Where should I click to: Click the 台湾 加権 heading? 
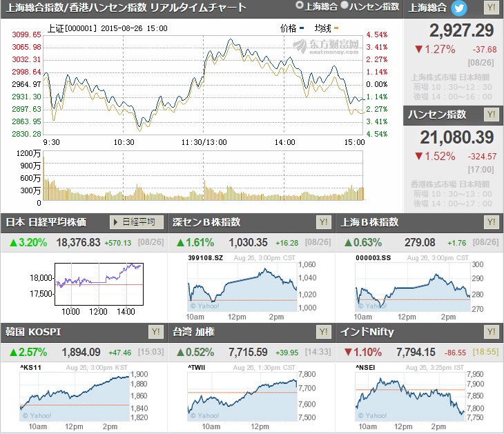tap(193, 332)
